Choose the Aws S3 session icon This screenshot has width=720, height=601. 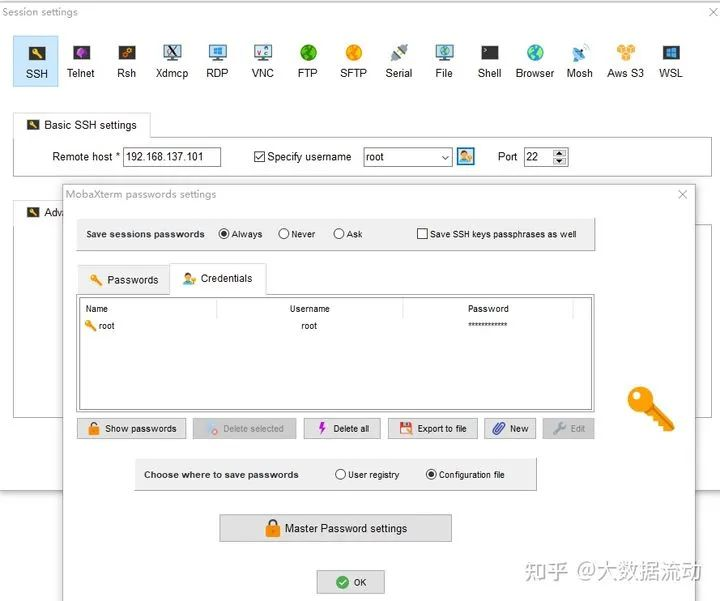(625, 61)
